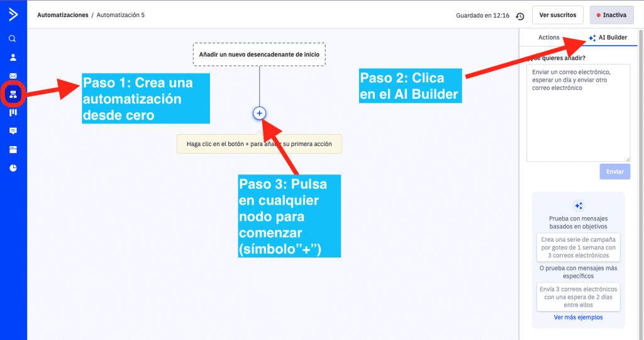The width and height of the screenshot is (644, 340).
Task: Open the Contacts person icon
Action: pyautogui.click(x=13, y=57)
